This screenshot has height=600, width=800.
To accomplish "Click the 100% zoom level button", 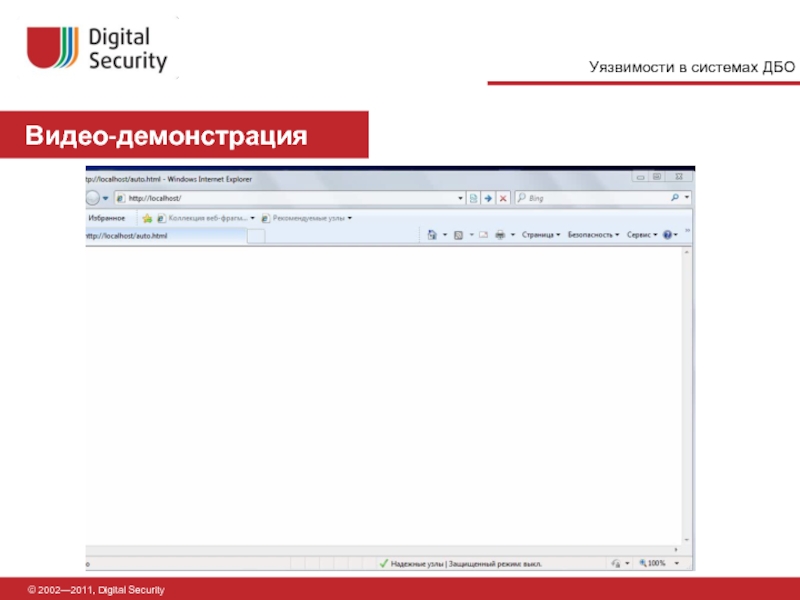I will 653,563.
